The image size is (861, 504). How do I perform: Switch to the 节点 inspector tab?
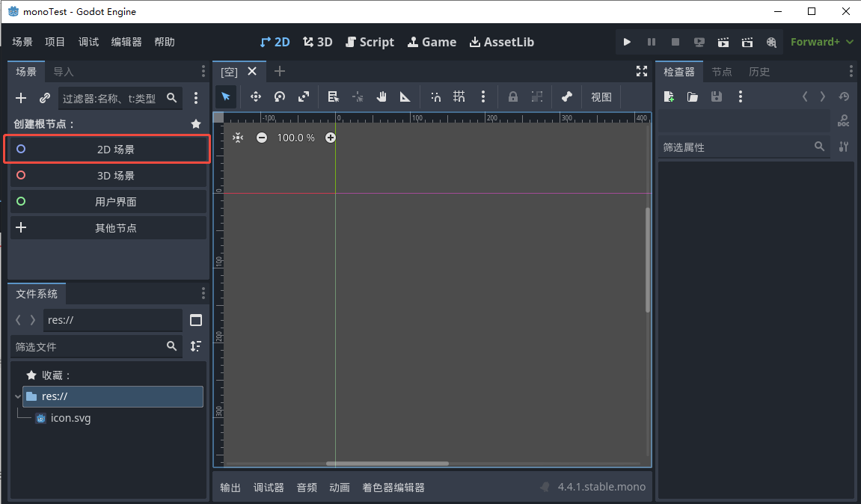tap(722, 72)
